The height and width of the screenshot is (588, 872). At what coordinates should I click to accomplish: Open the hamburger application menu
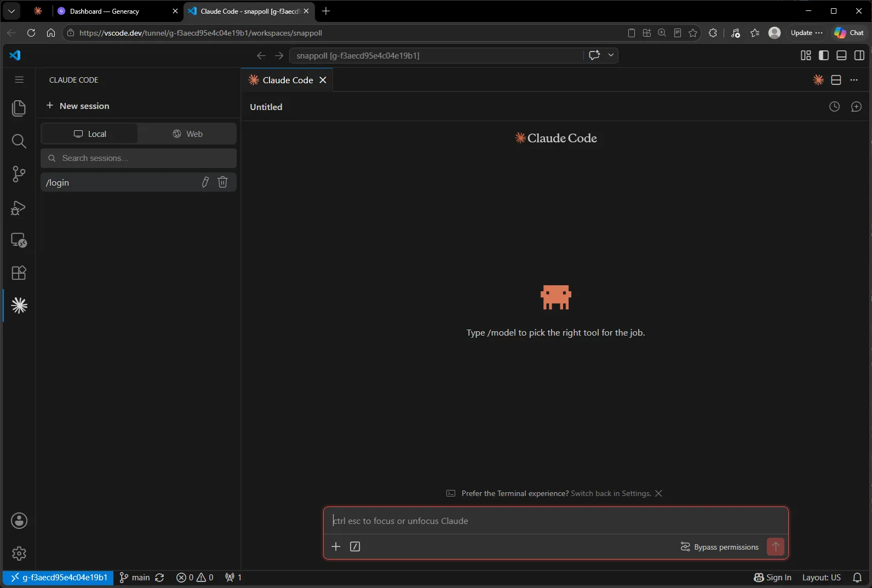click(19, 80)
